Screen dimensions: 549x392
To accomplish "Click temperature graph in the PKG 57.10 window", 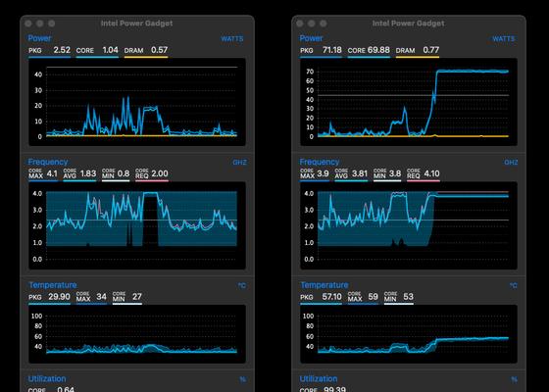I will coord(409,334).
